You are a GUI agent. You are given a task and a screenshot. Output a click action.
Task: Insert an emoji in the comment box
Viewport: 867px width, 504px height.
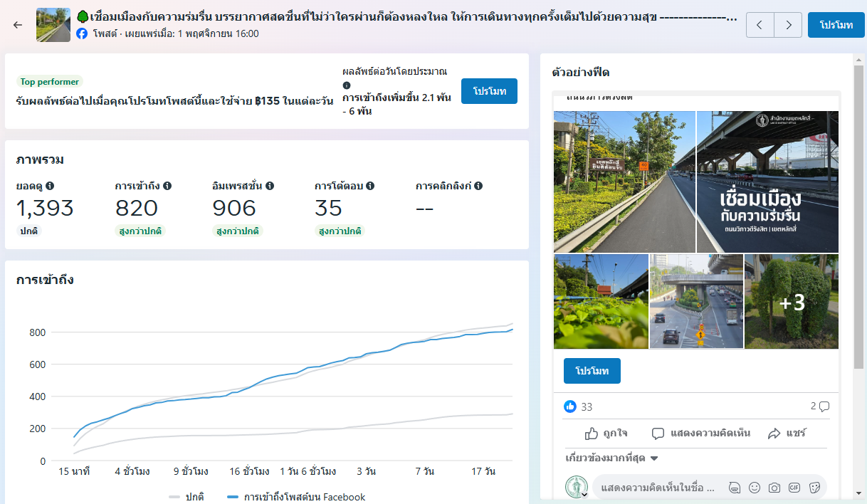[x=755, y=488]
